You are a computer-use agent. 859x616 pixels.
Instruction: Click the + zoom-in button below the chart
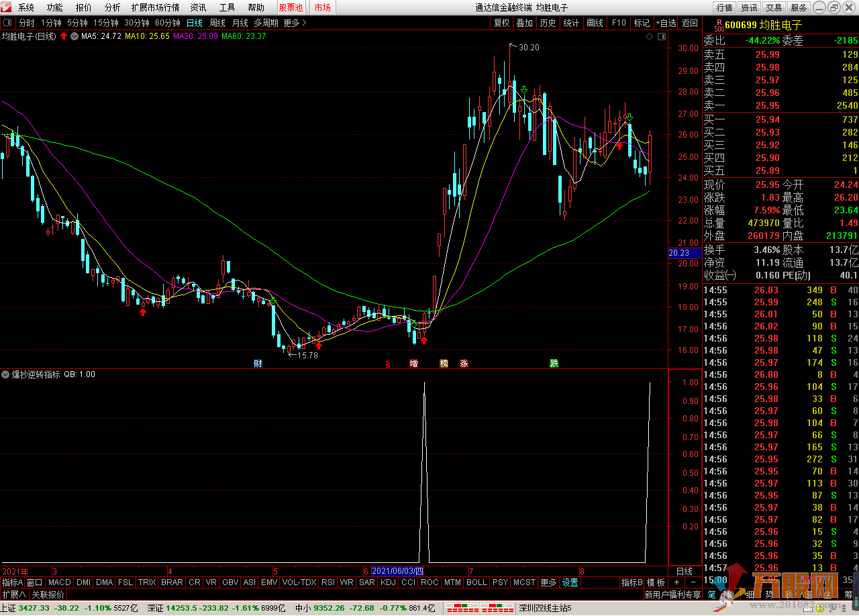tap(677, 582)
